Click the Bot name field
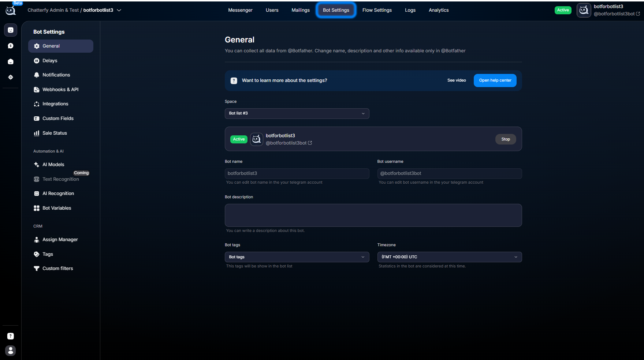This screenshot has width=644, height=360. tap(297, 173)
